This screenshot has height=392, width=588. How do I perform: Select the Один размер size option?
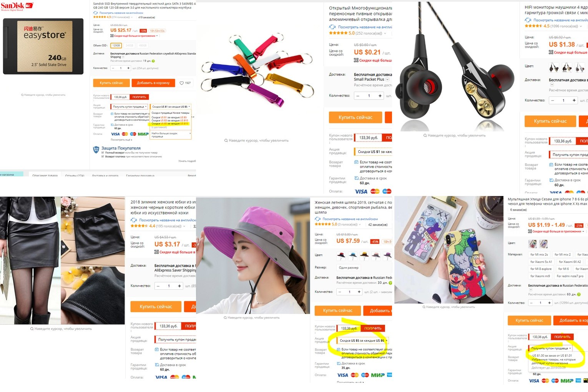click(349, 267)
